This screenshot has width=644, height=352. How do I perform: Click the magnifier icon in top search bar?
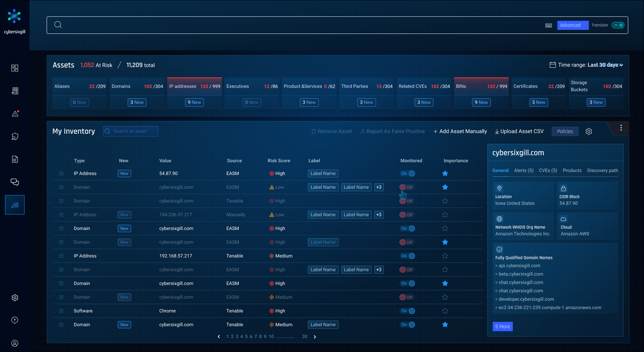58,25
